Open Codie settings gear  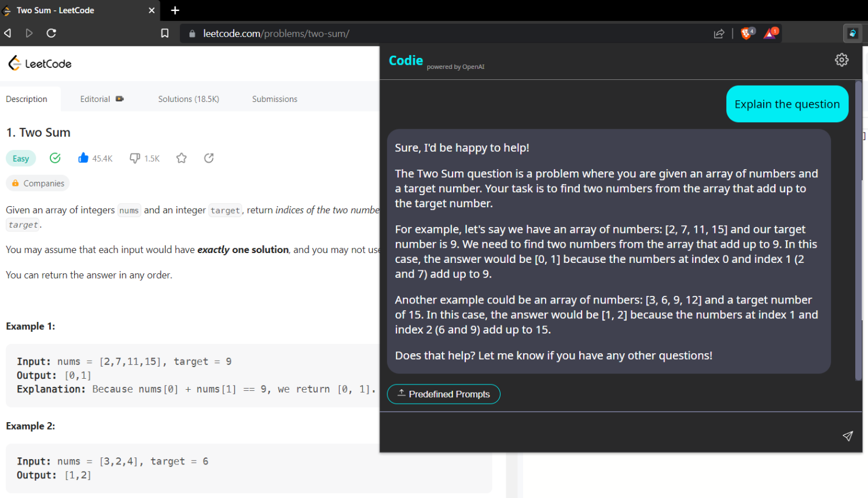[x=841, y=60]
